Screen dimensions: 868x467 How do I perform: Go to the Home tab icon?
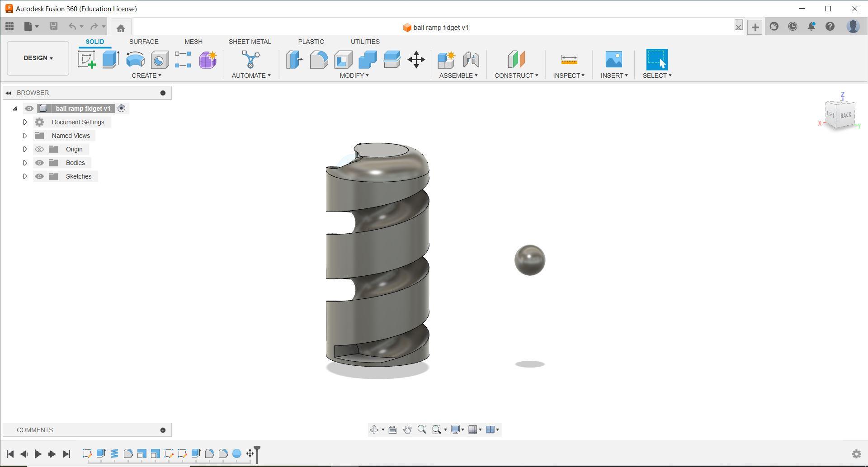click(121, 28)
